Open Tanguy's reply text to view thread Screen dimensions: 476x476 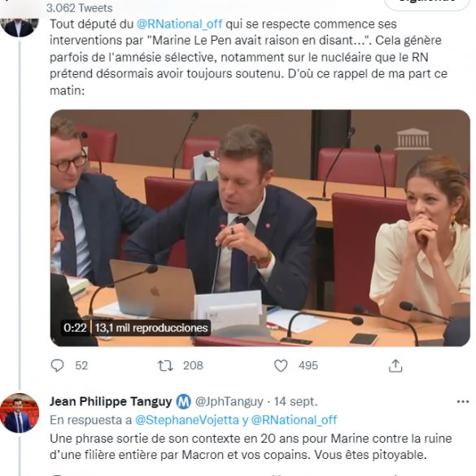tap(251, 447)
